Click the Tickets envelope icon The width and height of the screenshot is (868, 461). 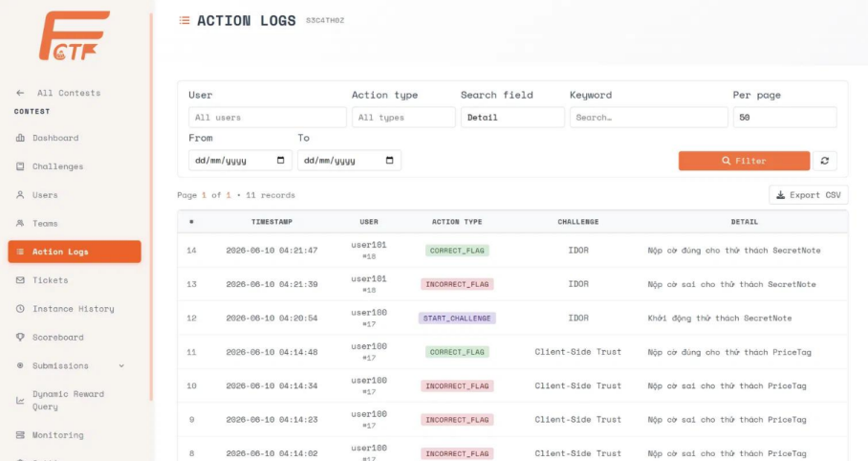pyautogui.click(x=20, y=280)
